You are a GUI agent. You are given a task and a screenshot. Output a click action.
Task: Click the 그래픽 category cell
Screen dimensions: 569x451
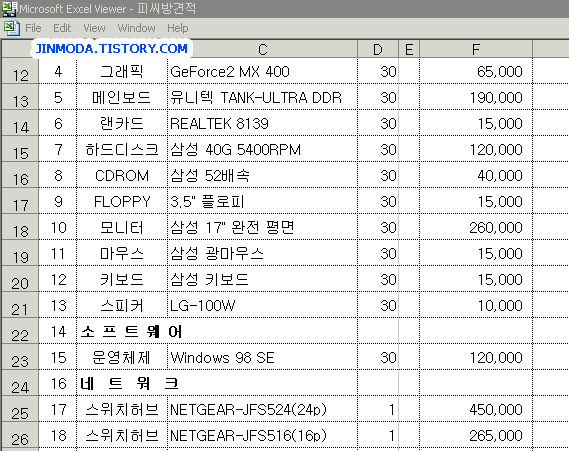[x=122, y=71]
